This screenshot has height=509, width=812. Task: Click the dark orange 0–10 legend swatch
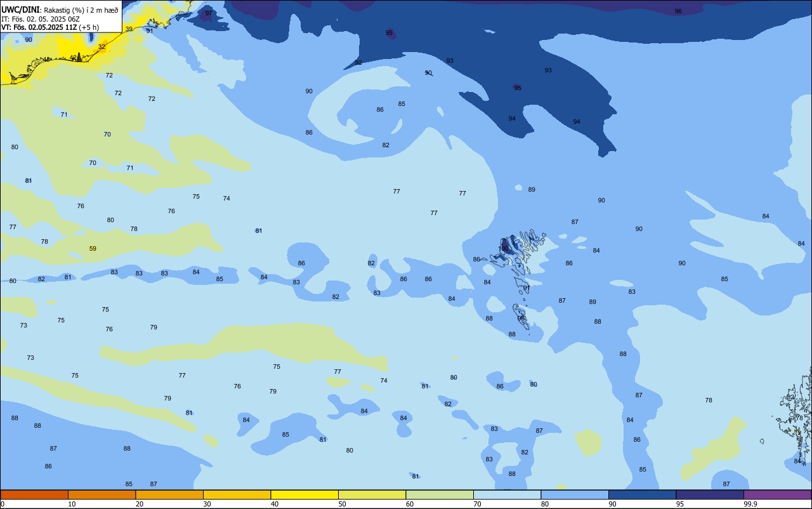tap(34, 494)
